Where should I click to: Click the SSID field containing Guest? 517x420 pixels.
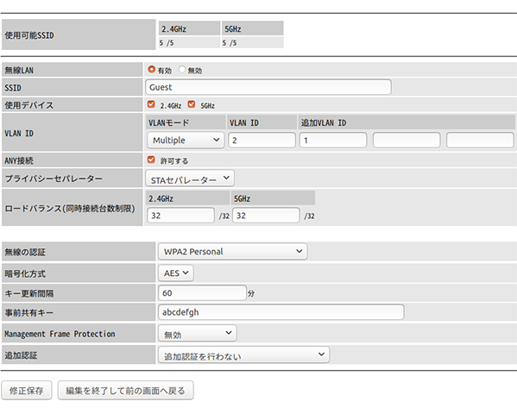[x=268, y=87]
